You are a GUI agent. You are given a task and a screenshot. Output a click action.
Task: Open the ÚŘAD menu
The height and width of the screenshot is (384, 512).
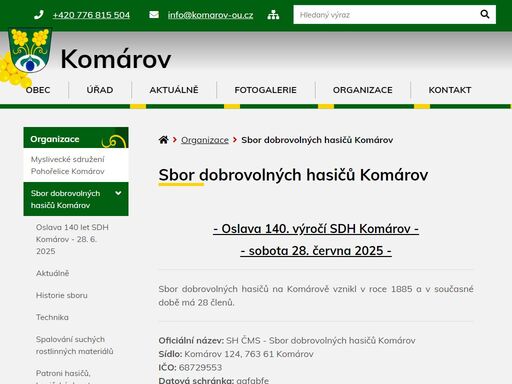(x=100, y=90)
